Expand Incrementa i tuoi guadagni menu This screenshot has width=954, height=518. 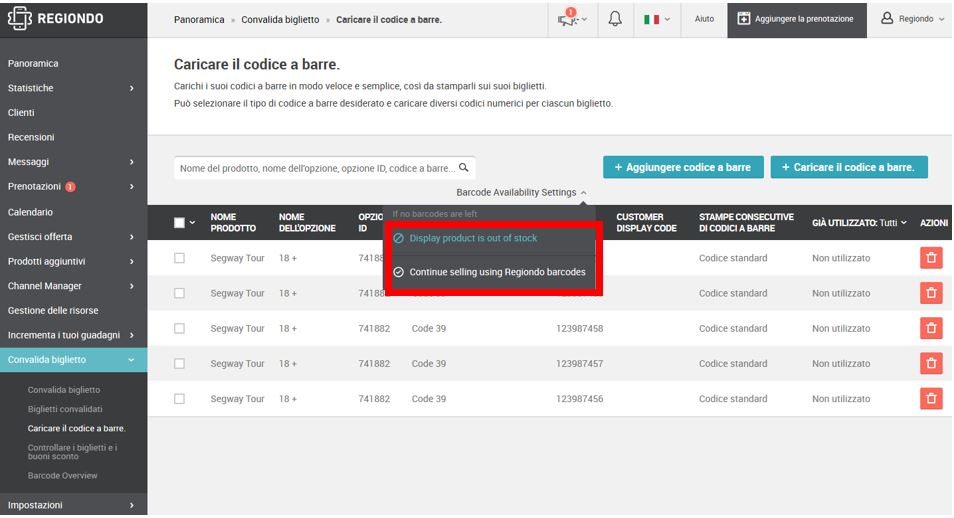pos(74,335)
